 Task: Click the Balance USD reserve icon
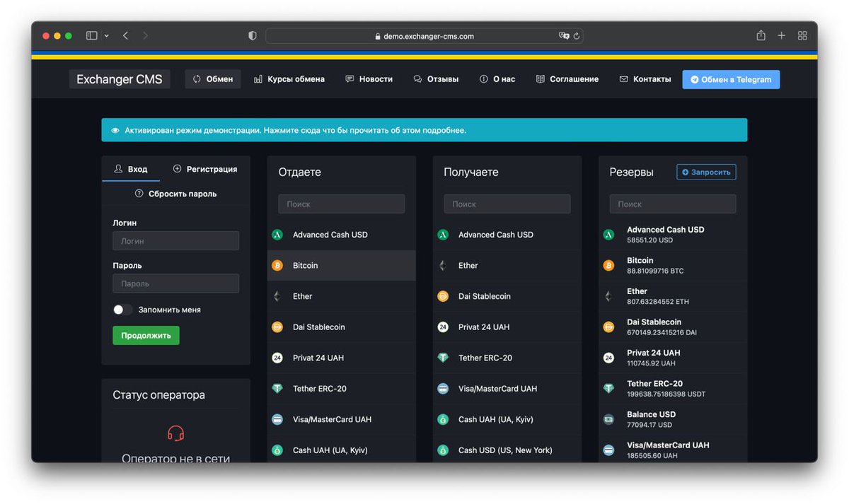(608, 419)
